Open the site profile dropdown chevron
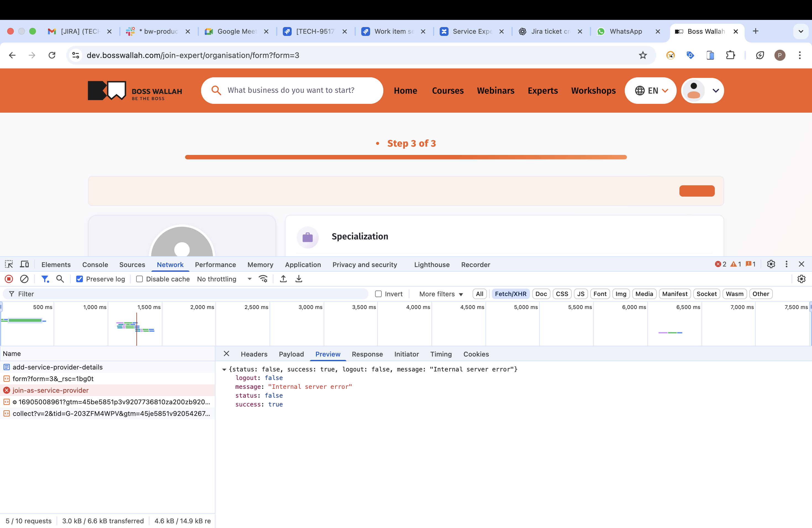812x528 pixels. (716, 91)
